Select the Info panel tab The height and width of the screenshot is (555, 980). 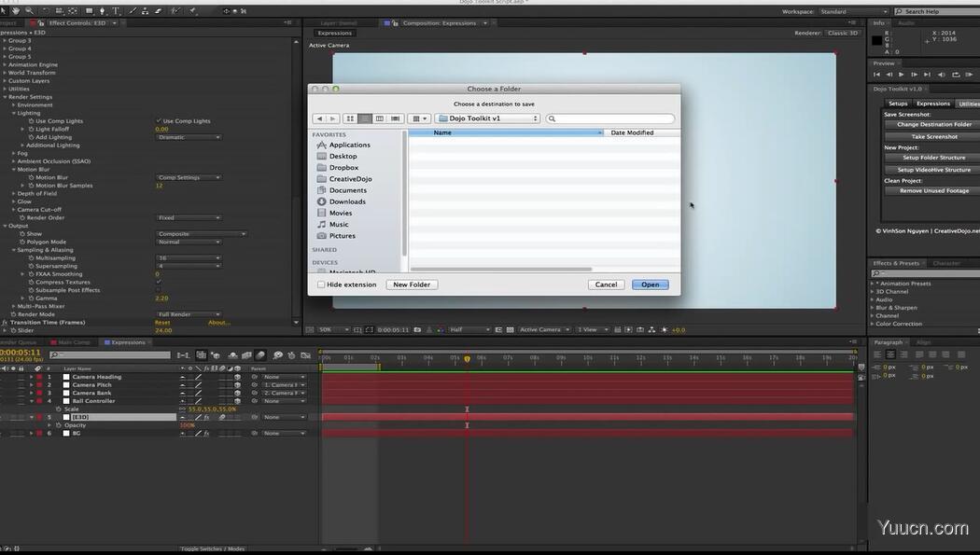879,23
